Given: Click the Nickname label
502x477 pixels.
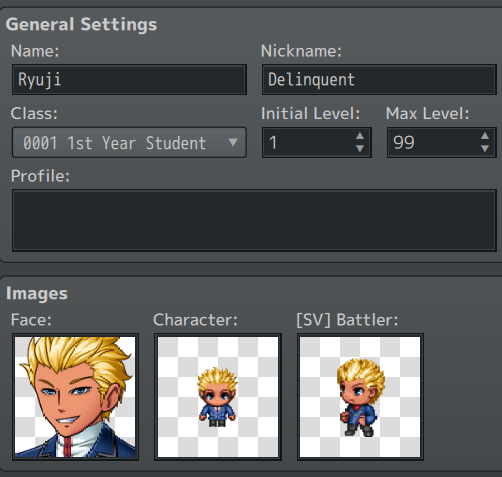Looking at the screenshot, I should [x=301, y=51].
